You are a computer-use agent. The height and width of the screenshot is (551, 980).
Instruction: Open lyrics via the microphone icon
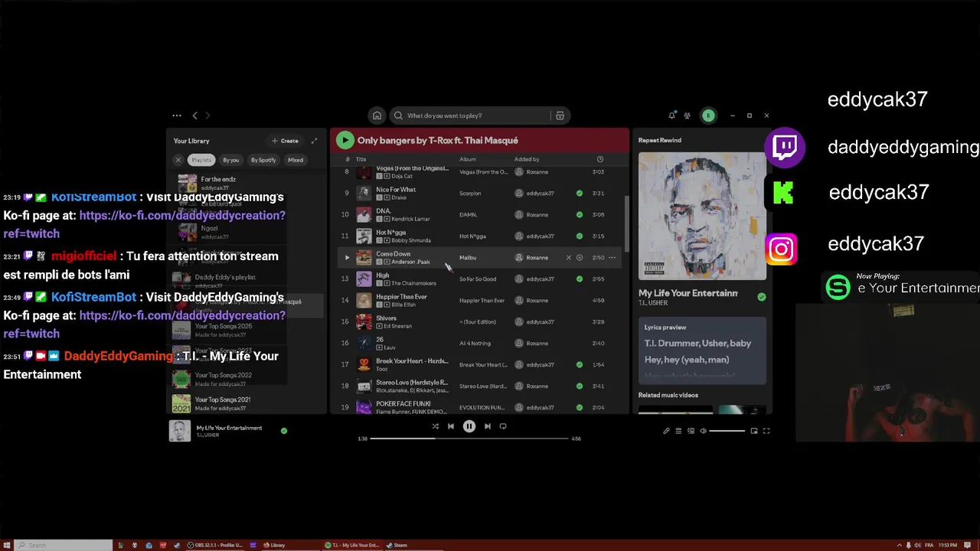point(666,431)
